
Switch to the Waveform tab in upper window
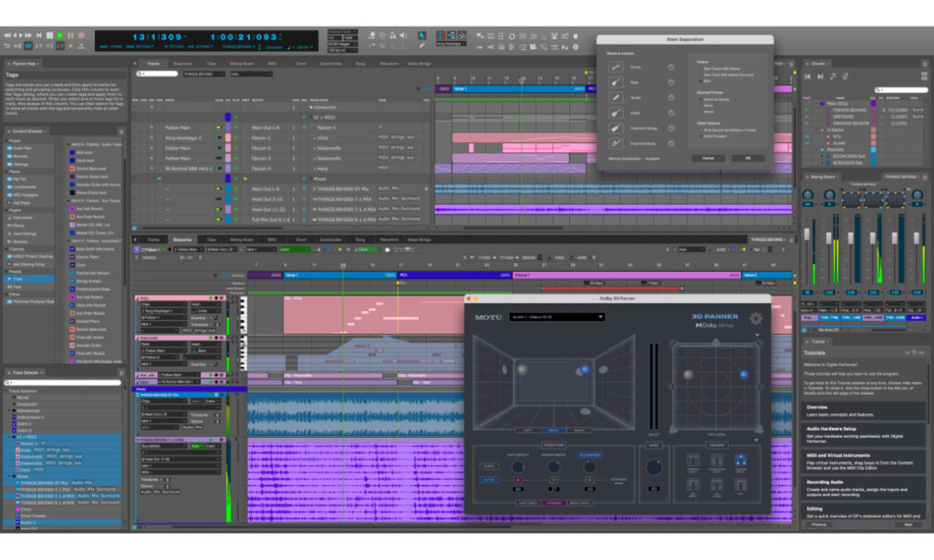coord(389,64)
